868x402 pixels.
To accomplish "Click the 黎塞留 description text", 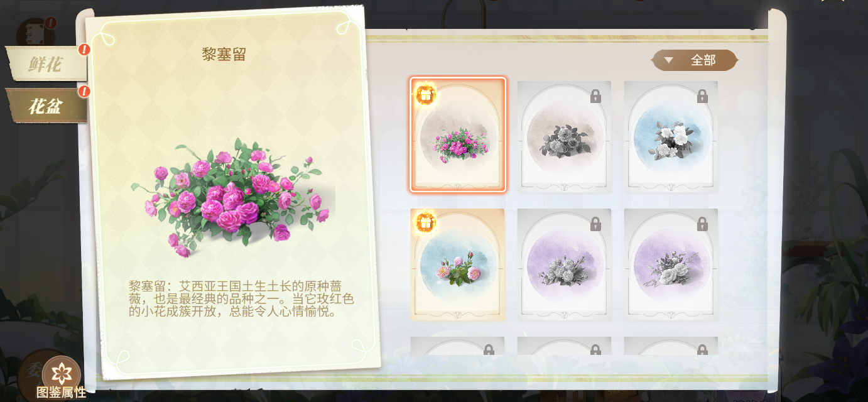I will pyautogui.click(x=242, y=298).
